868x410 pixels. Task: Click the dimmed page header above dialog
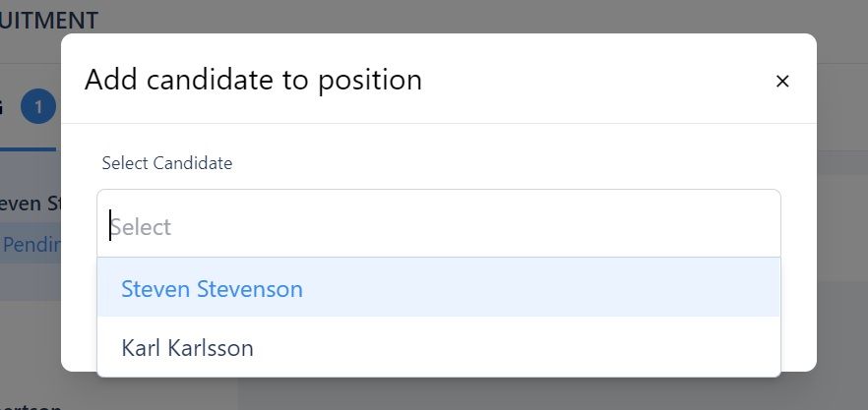pyautogui.click(x=443, y=18)
